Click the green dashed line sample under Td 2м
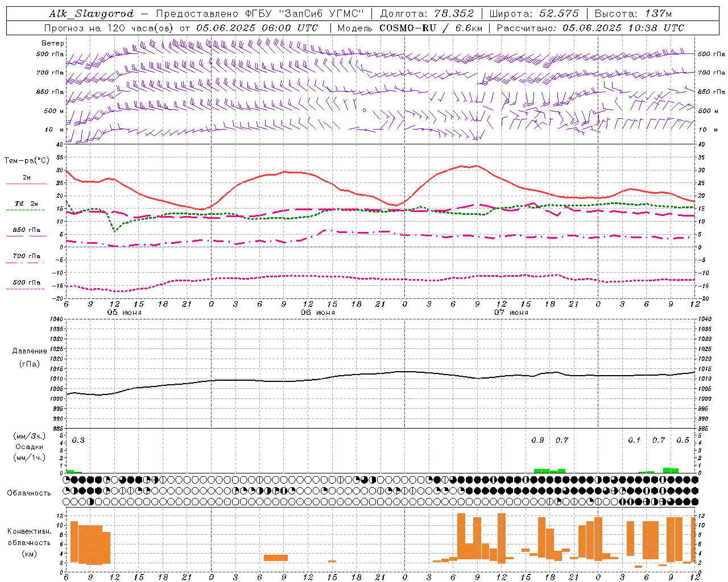Viewport: 728px width, 582px height. [27, 210]
